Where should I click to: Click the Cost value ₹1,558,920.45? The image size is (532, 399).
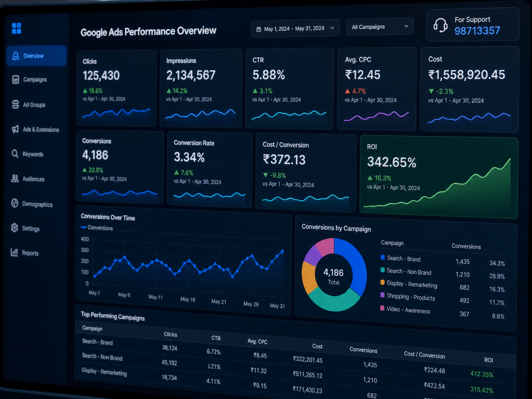[467, 75]
